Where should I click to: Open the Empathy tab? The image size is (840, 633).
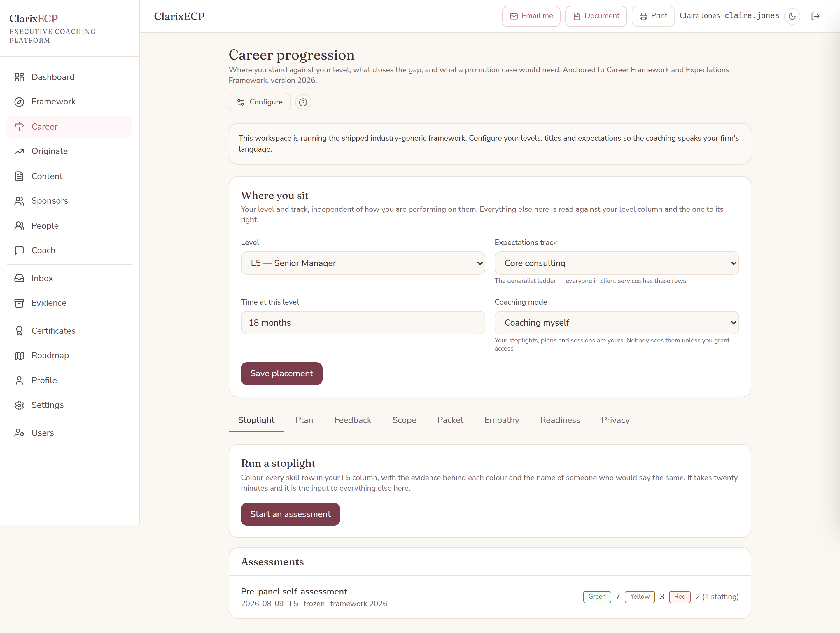coord(502,420)
